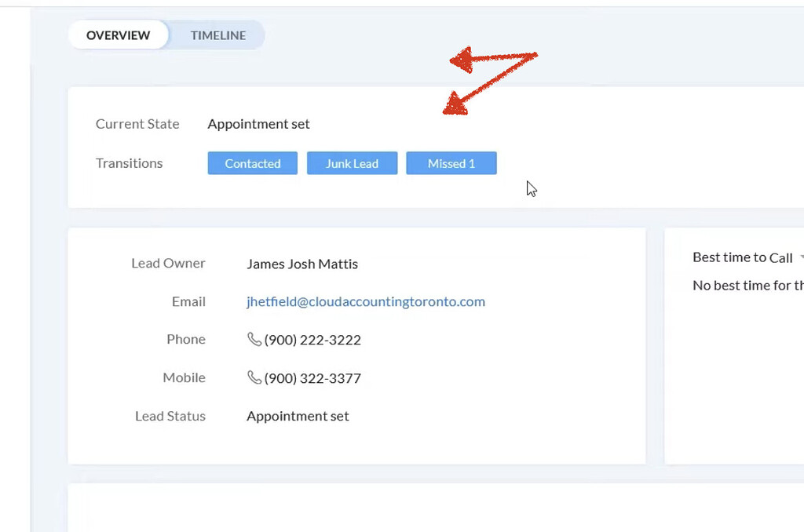Viewport: 804px width, 532px height.
Task: Click the Best time to Call heading
Action: tap(742, 257)
